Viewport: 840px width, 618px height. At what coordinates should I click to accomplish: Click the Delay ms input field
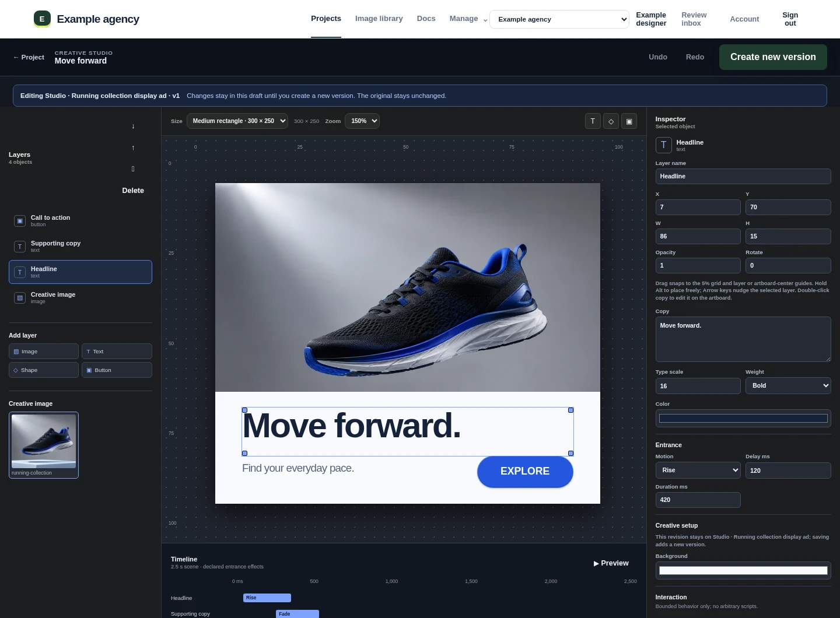point(788,470)
